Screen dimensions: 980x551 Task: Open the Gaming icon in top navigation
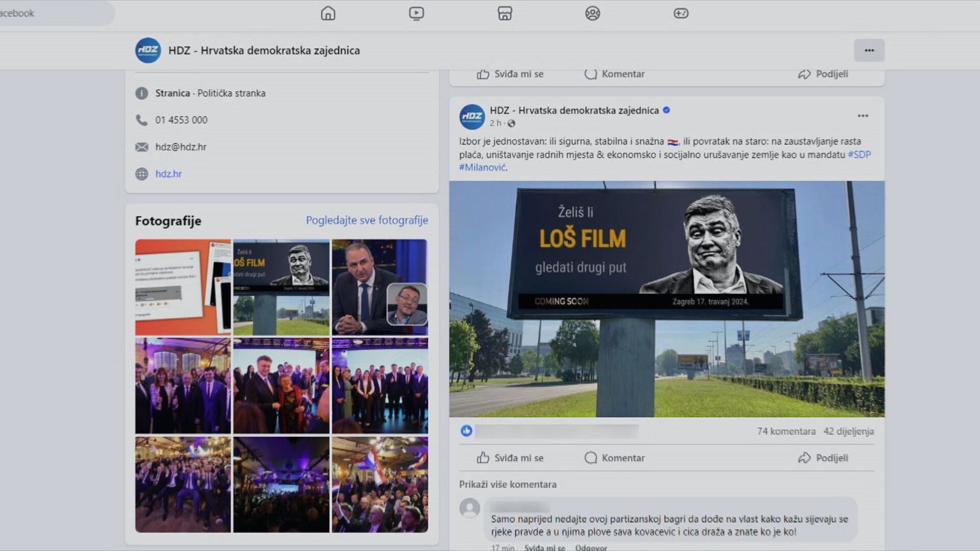tap(681, 13)
